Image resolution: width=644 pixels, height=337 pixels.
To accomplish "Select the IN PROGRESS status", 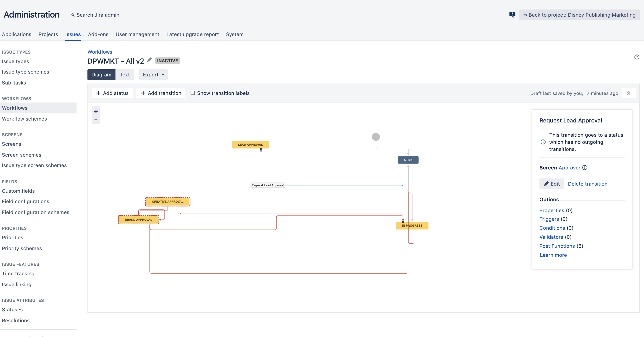I will (412, 225).
